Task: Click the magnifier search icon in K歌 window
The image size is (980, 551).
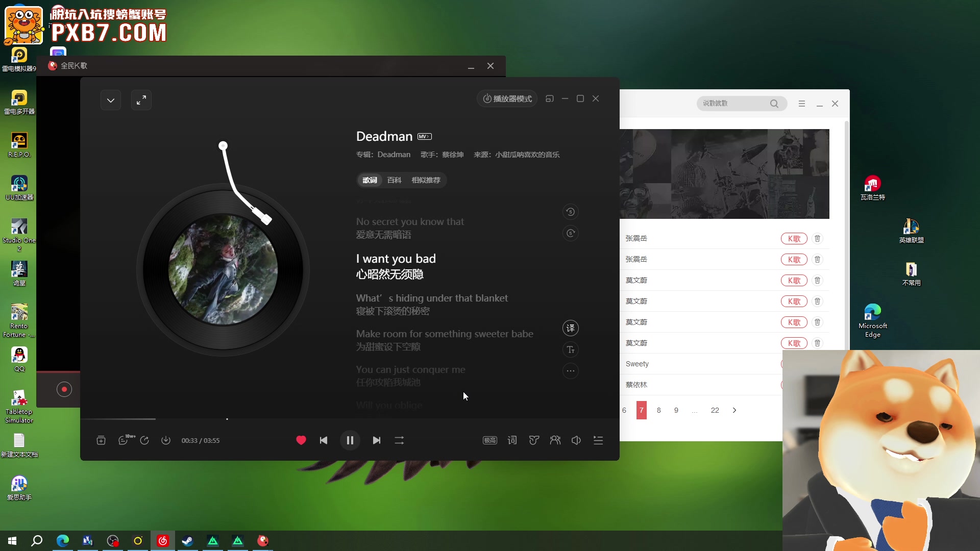Action: (x=774, y=104)
